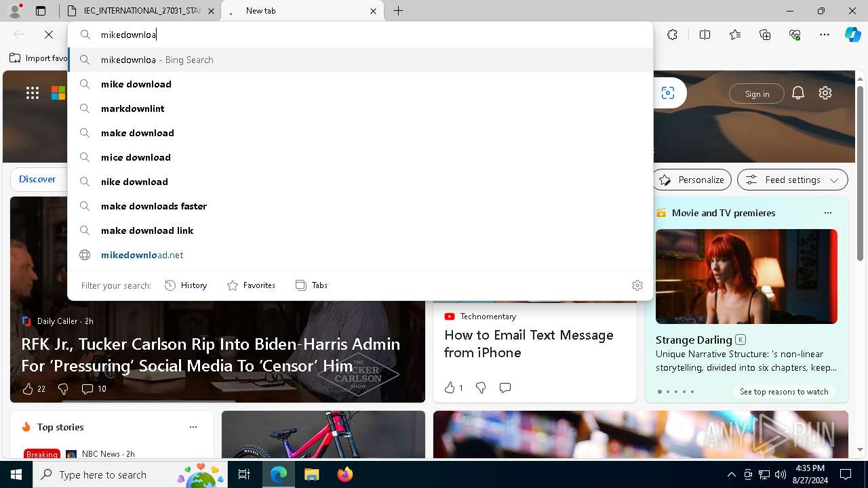Screen dimensions: 868x488
Task: Open page settings gear icon
Action: click(825, 94)
